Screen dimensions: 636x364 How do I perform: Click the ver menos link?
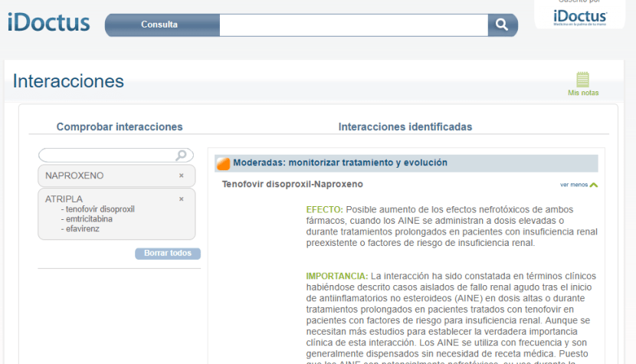[x=573, y=185]
